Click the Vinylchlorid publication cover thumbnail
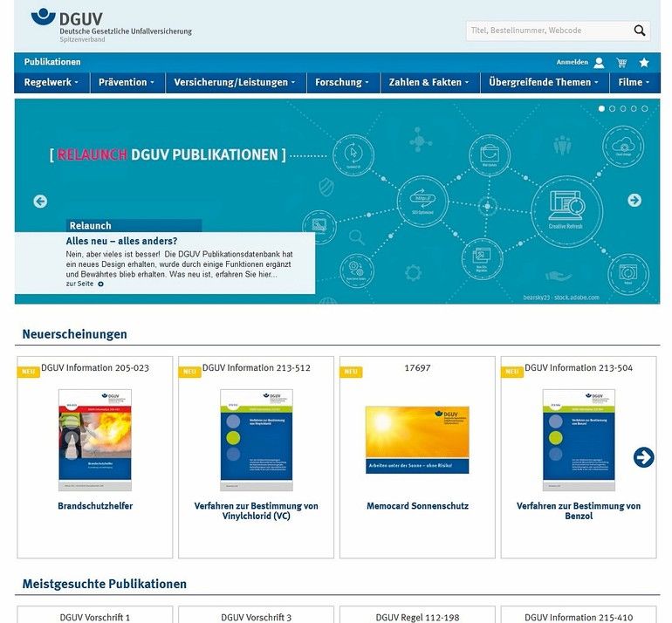The height and width of the screenshot is (623, 672). tap(257, 440)
